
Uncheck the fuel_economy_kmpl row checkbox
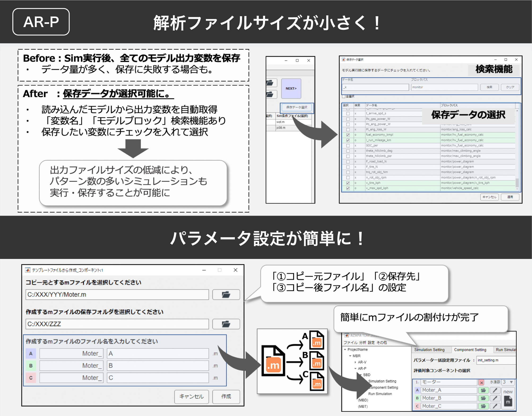tap(348, 135)
